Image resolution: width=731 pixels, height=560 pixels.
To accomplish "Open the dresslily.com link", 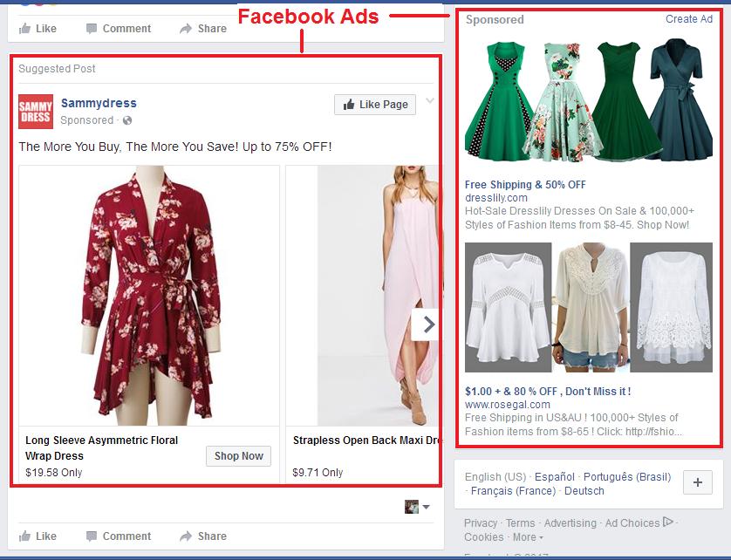I will (496, 198).
